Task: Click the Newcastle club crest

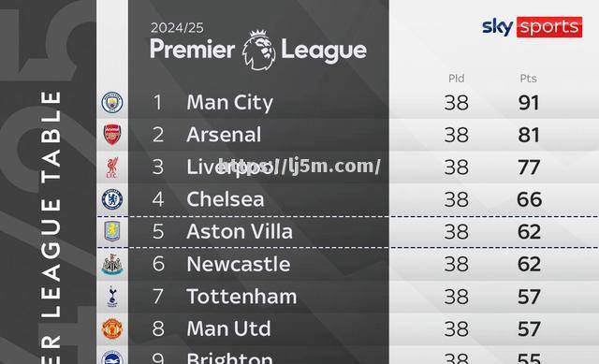Action: click(x=112, y=264)
